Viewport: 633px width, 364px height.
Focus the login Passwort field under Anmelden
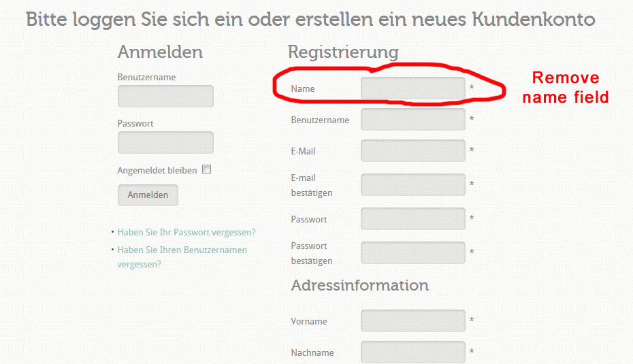pyautogui.click(x=165, y=142)
